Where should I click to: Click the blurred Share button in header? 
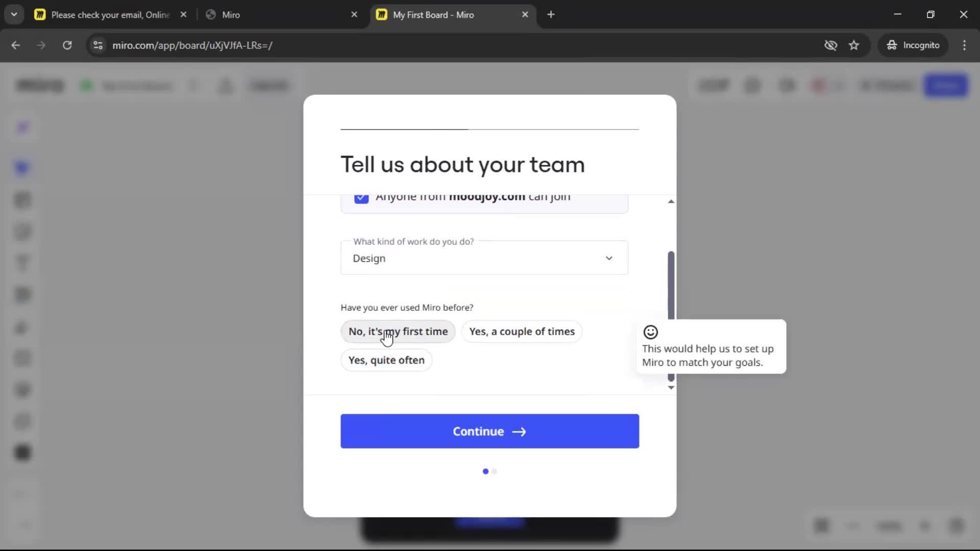(x=946, y=85)
